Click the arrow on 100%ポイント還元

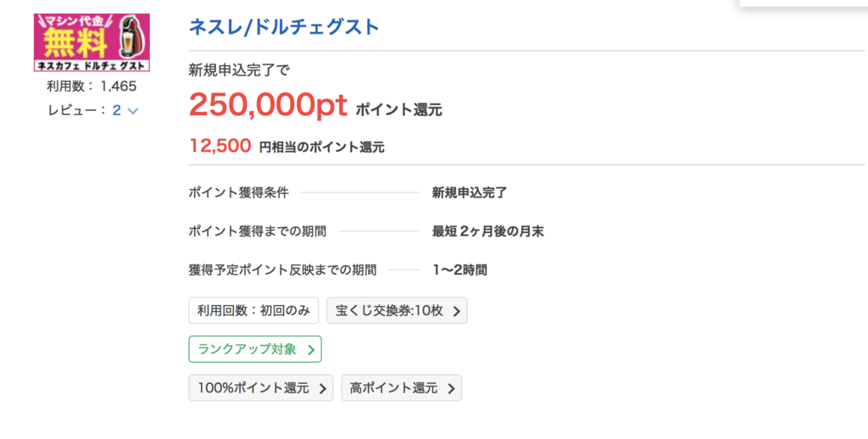[x=323, y=389]
